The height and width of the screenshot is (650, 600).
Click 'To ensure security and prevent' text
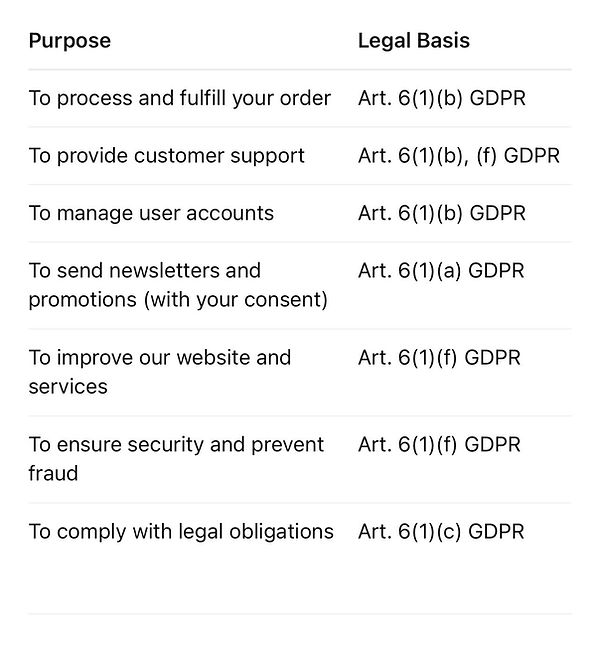176,445
